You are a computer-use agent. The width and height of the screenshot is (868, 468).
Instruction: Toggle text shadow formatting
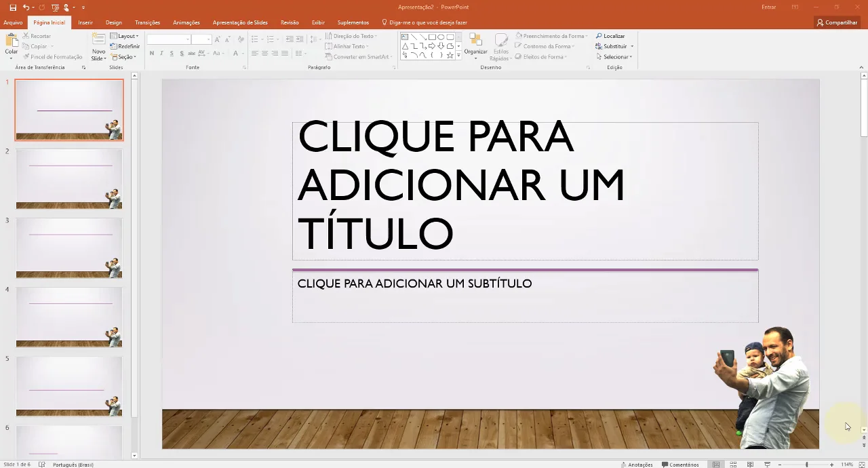pos(180,54)
